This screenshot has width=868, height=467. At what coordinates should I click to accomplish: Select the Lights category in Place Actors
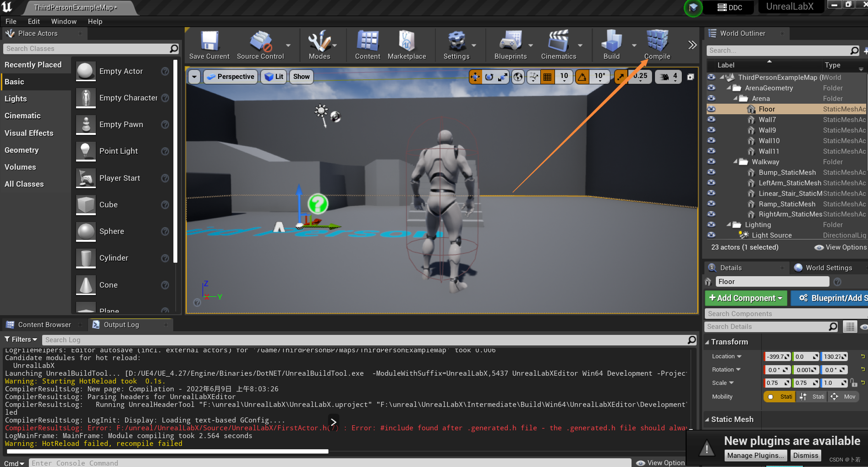(16, 99)
